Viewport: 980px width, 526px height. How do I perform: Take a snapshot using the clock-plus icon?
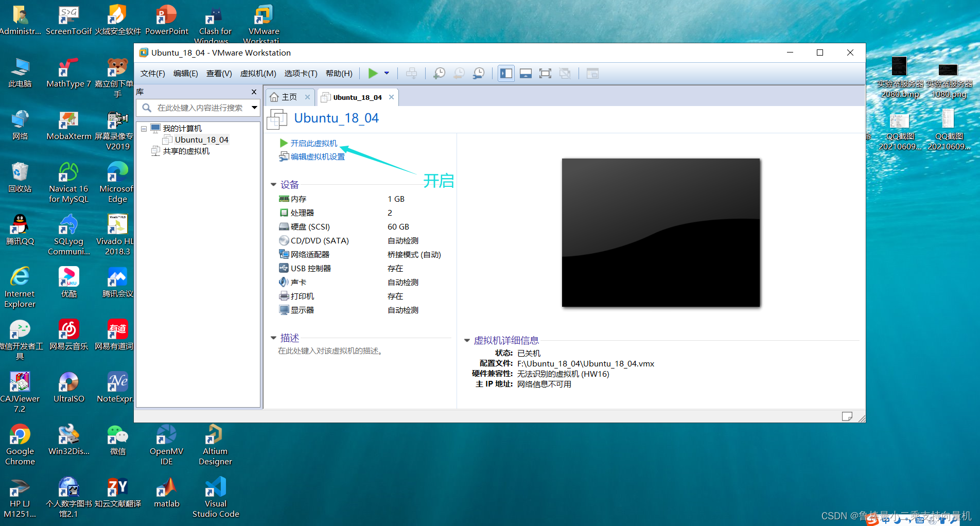[x=439, y=74]
